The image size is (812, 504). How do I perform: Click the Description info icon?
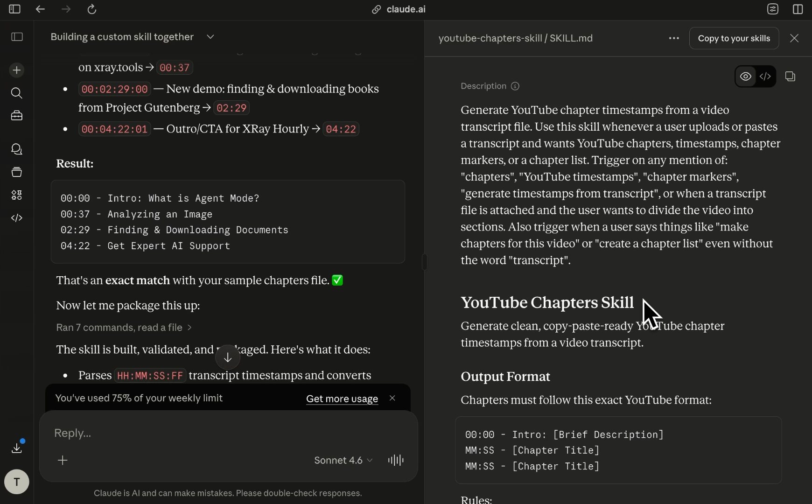pyautogui.click(x=515, y=86)
